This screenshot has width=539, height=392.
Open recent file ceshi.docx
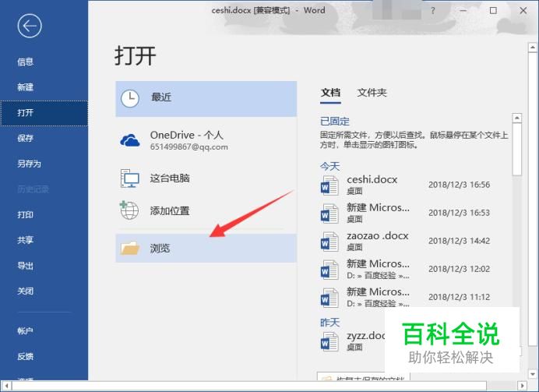tap(414, 185)
